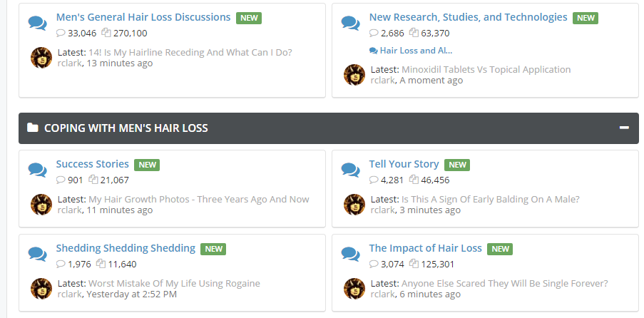The width and height of the screenshot is (644, 318).
Task: Click chat bubble icon beside Success Stories
Action: point(37,170)
